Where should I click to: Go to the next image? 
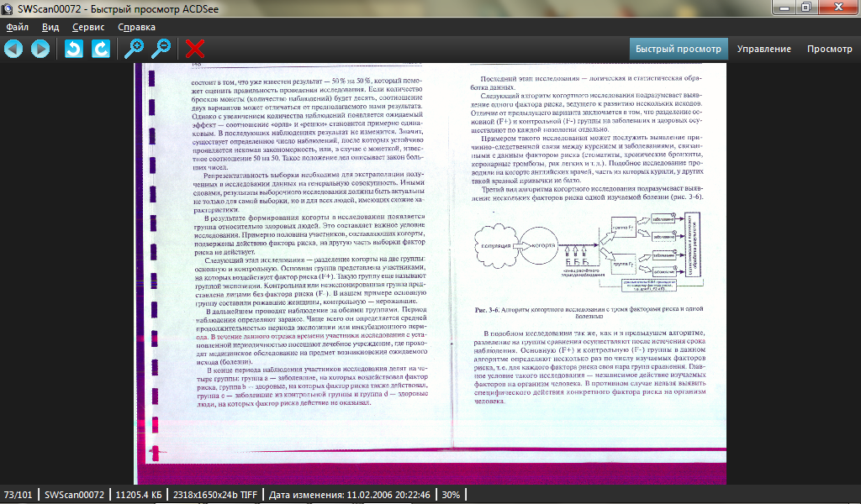pyautogui.click(x=40, y=49)
